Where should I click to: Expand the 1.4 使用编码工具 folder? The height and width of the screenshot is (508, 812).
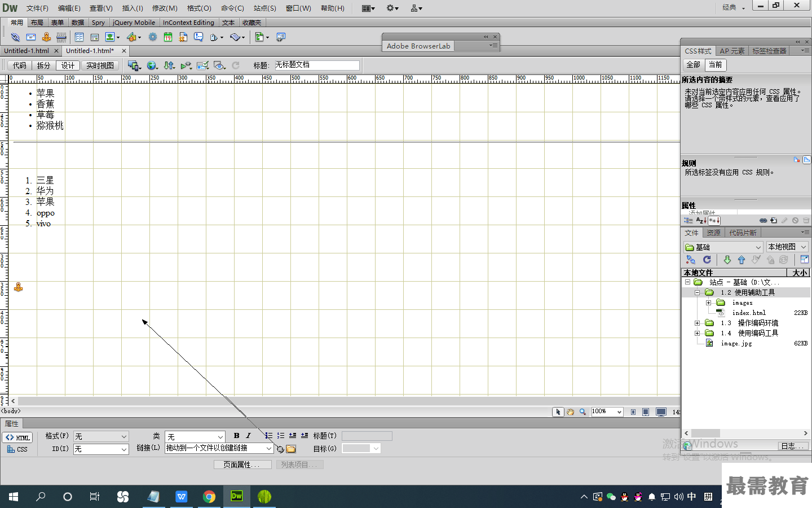(x=697, y=333)
